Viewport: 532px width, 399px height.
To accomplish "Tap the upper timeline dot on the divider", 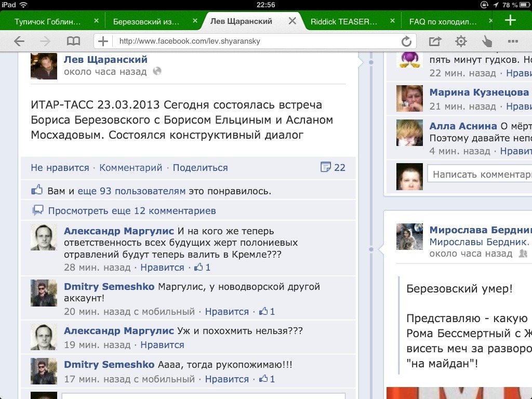I will [x=371, y=62].
